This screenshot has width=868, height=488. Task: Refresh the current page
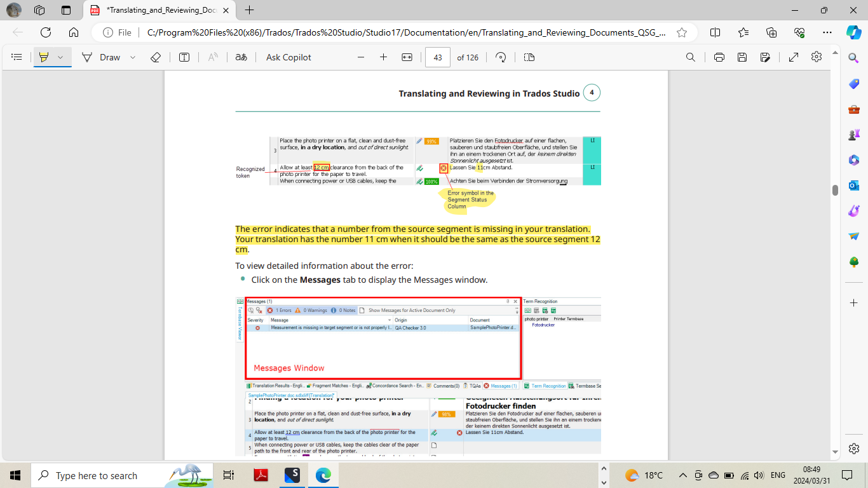46,32
